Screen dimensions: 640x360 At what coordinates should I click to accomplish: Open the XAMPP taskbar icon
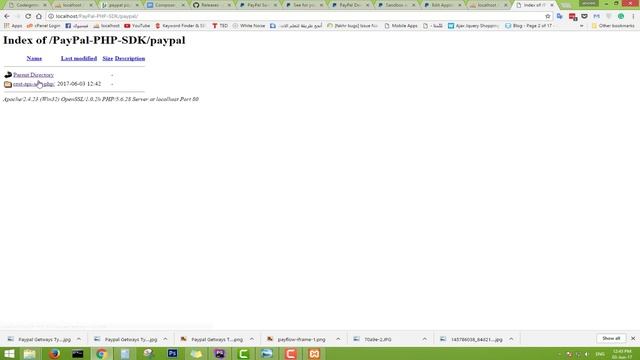click(x=314, y=353)
